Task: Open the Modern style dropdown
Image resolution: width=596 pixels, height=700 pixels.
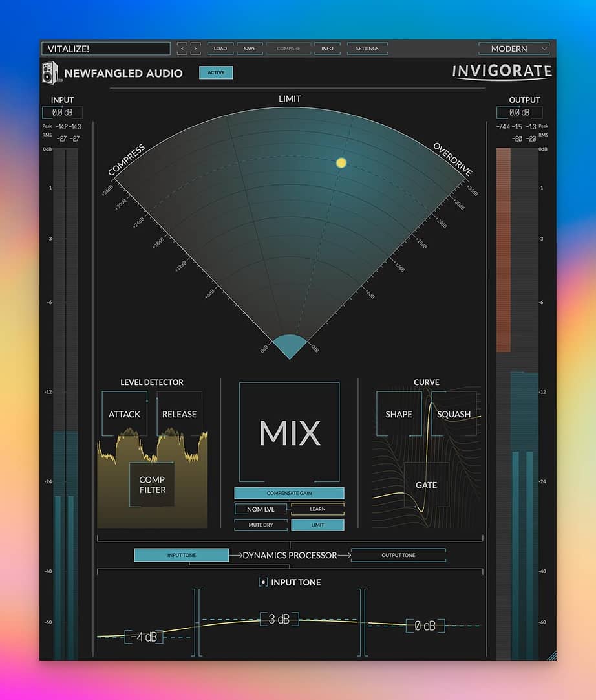Action: coord(514,49)
